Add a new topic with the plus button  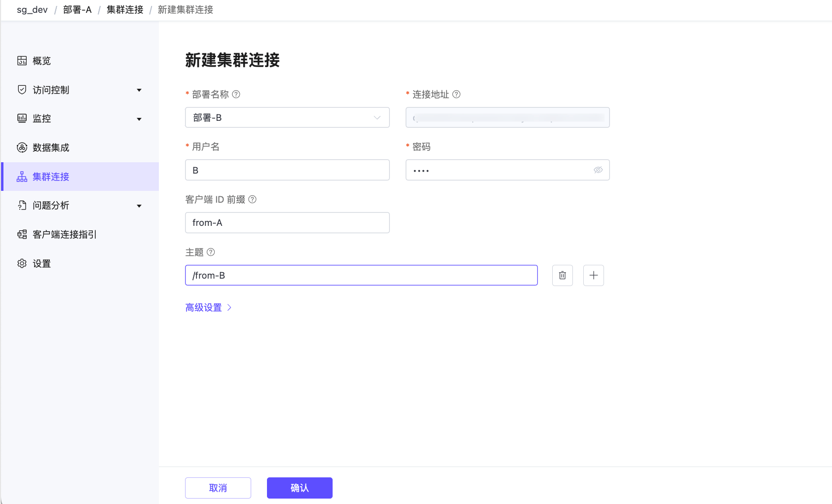point(593,275)
